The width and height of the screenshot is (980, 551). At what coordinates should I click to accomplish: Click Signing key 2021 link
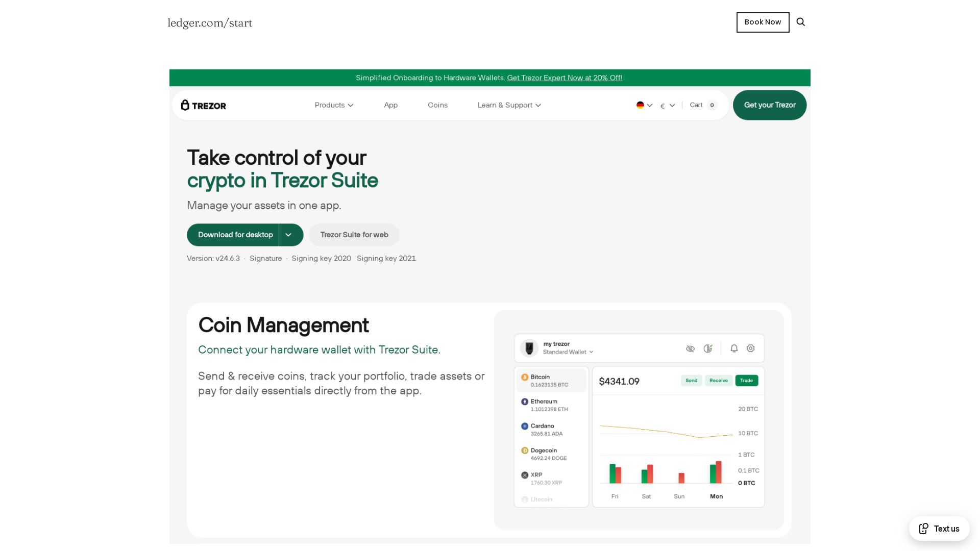pyautogui.click(x=386, y=259)
